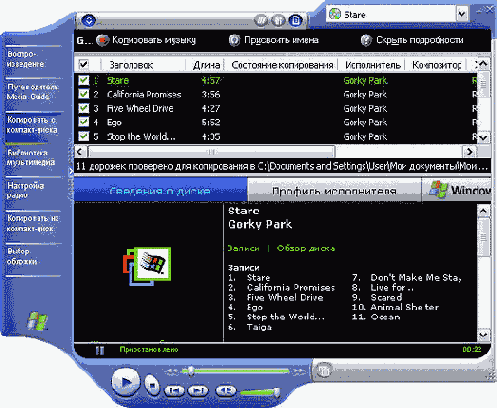Viewport: 497px width, 408px height.
Task: Click the fast-forward arrows right of seek bar
Action: pyautogui.click(x=298, y=371)
